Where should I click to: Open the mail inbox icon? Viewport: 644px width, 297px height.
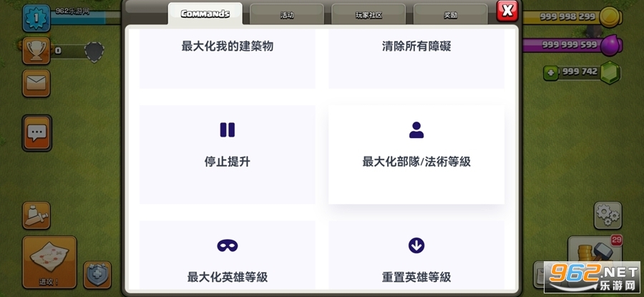36,83
